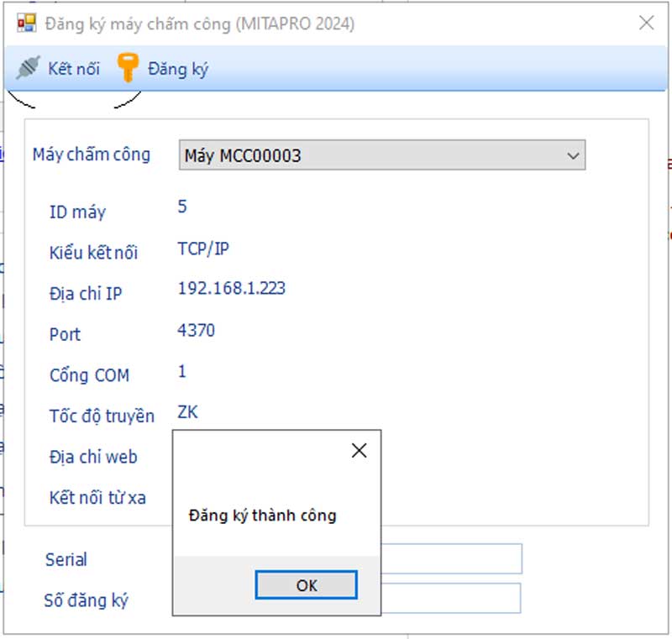Click the Đăng ký thành công message text
This screenshot has height=639, width=672.
point(262,516)
